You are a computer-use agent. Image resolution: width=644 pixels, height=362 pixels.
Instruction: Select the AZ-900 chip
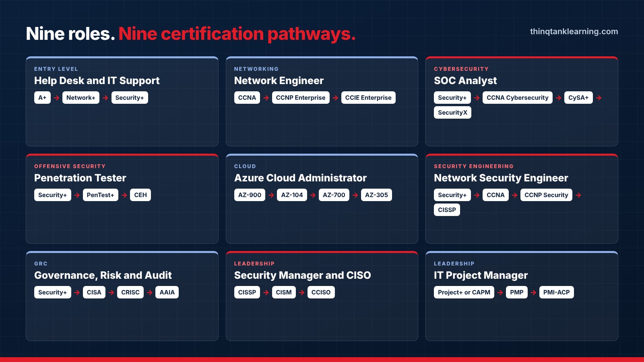pos(250,195)
